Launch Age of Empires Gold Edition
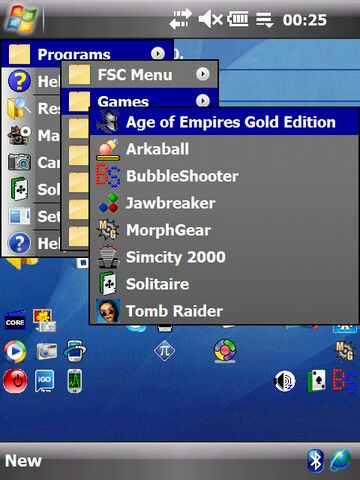The height and width of the screenshot is (480, 360). (x=224, y=122)
